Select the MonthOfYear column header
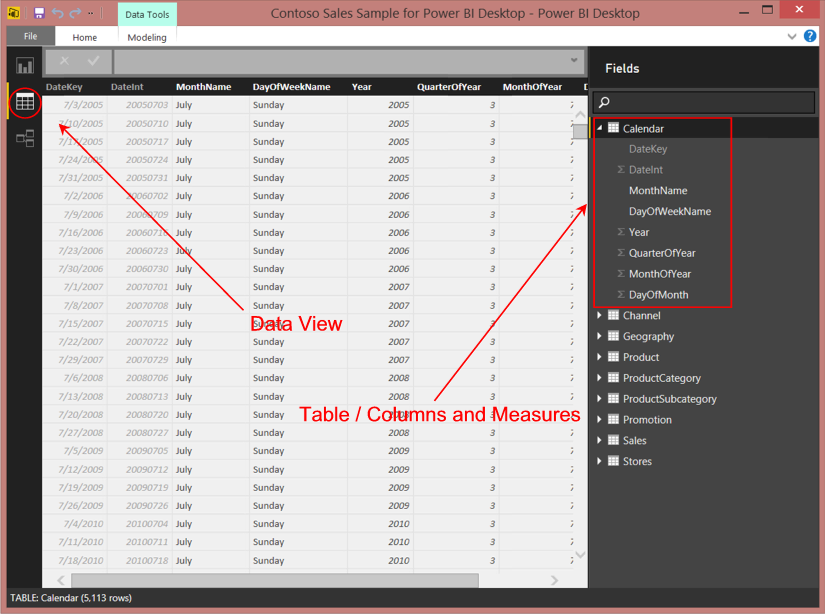Image resolution: width=825 pixels, height=614 pixels. [x=532, y=87]
